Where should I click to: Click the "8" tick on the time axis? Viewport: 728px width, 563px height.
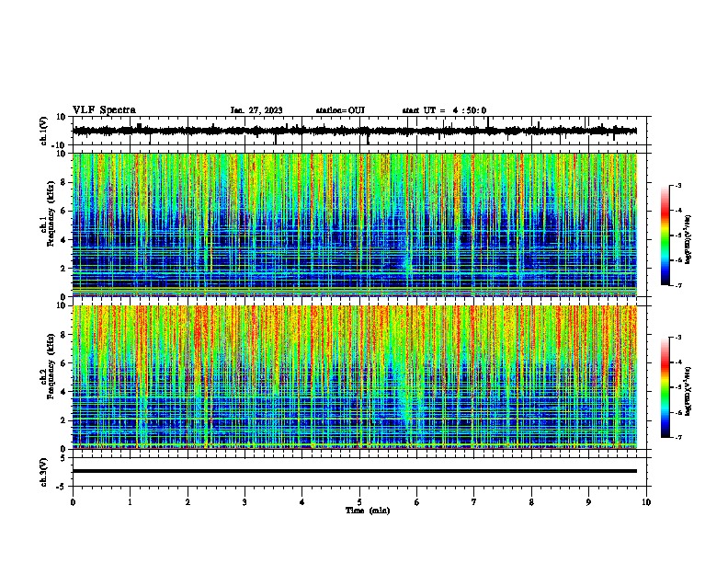[531, 502]
